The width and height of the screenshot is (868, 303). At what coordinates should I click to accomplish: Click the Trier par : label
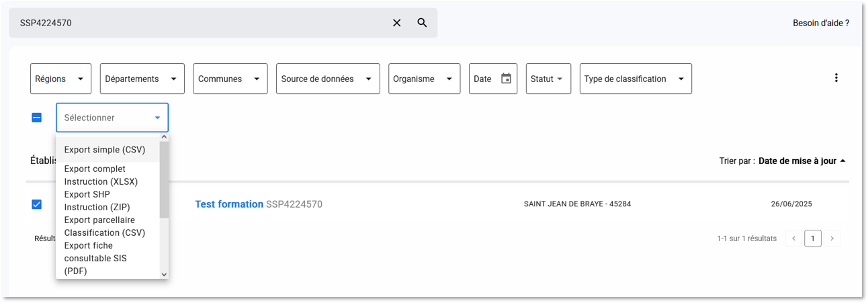(x=737, y=161)
